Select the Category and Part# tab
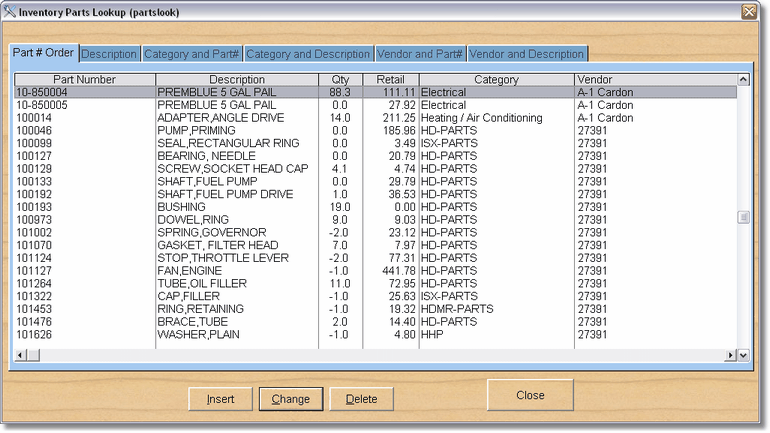Viewport: 770px width, 433px height. pyautogui.click(x=192, y=54)
